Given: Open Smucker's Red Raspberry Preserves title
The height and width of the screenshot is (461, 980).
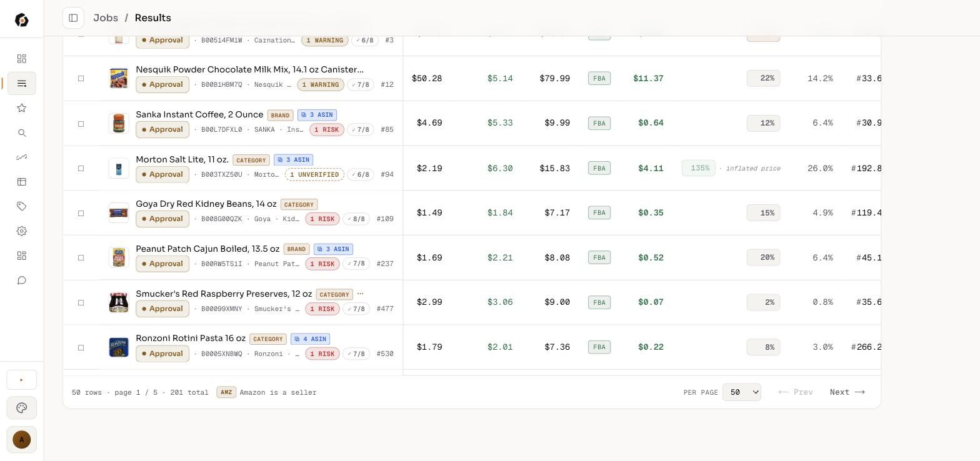Looking at the screenshot, I should click(x=224, y=294).
